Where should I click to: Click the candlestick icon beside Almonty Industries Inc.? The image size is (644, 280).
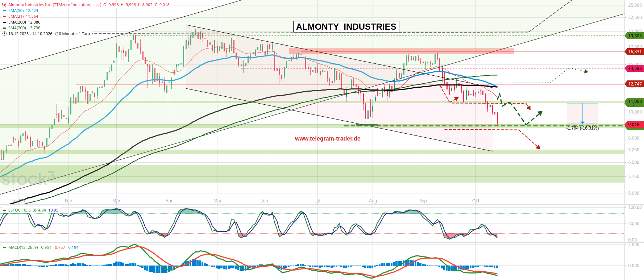(x=4, y=5)
